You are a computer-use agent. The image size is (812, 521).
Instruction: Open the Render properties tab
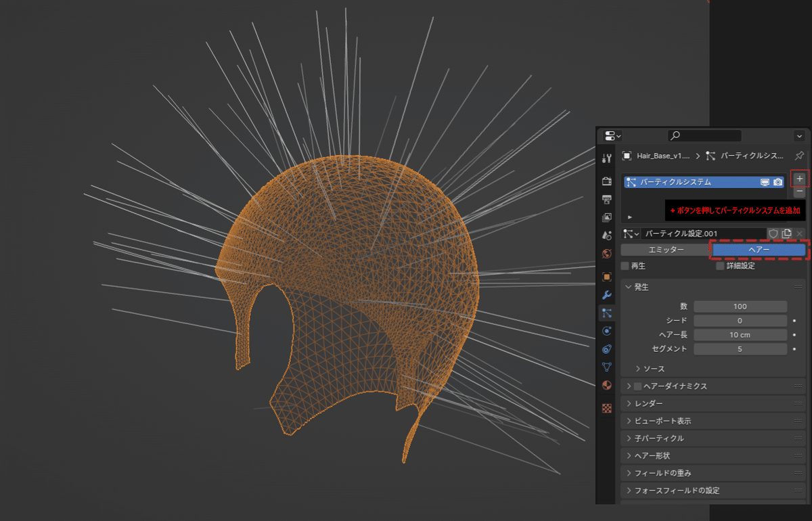[606, 181]
